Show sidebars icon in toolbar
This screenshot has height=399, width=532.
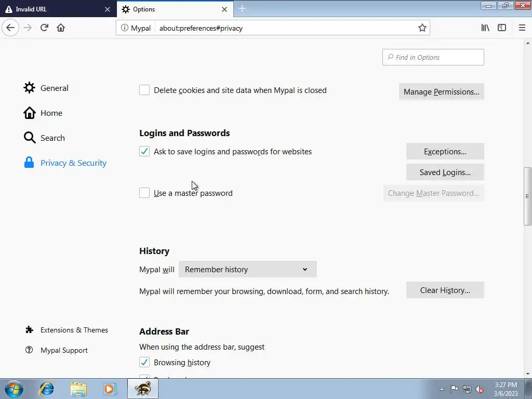(x=502, y=28)
